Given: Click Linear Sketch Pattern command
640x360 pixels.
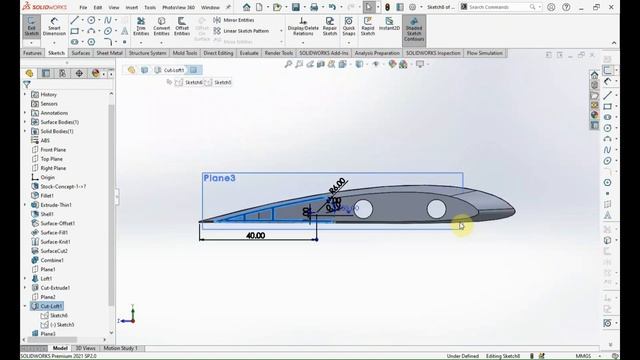Looking at the screenshot, I should [241, 31].
